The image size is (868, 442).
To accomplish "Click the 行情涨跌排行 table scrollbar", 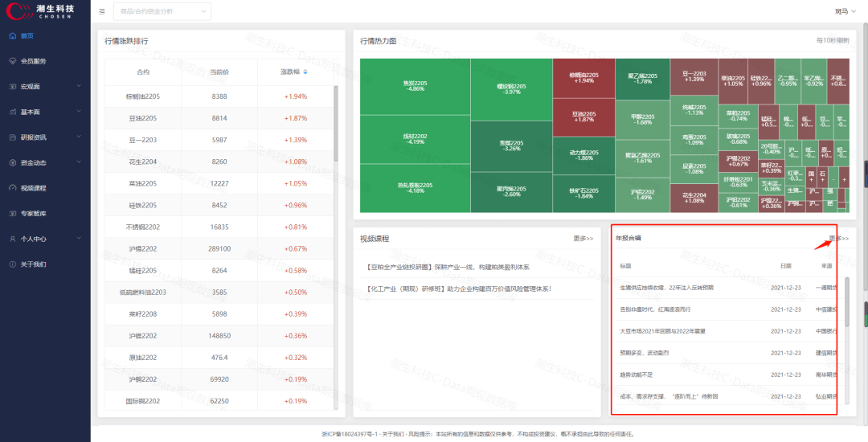I will coord(336,125).
